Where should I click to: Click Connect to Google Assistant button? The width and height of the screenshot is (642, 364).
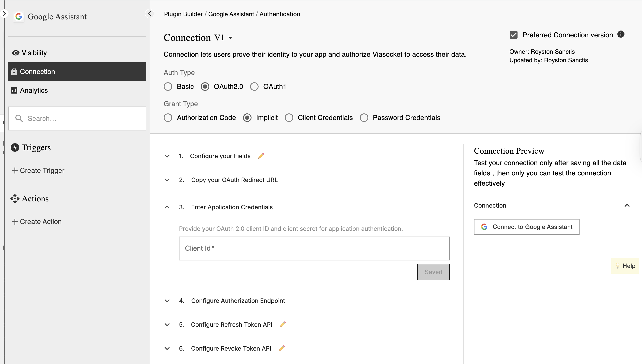(526, 227)
